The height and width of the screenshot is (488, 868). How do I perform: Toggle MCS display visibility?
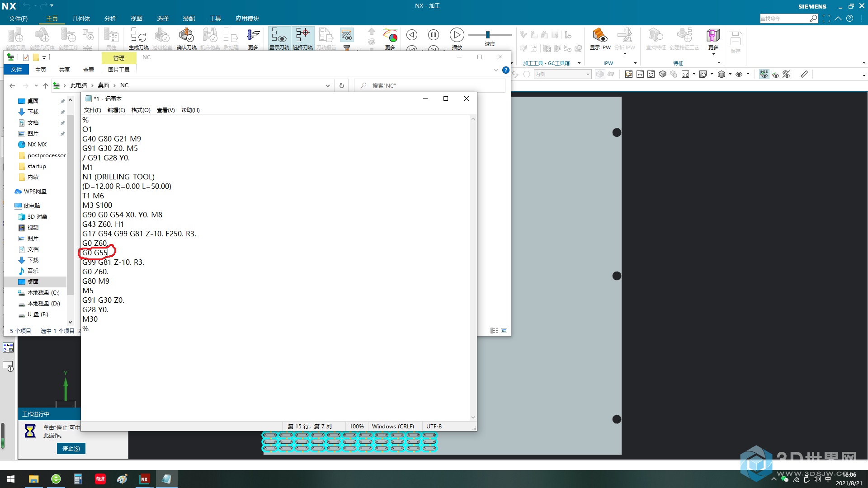click(764, 74)
